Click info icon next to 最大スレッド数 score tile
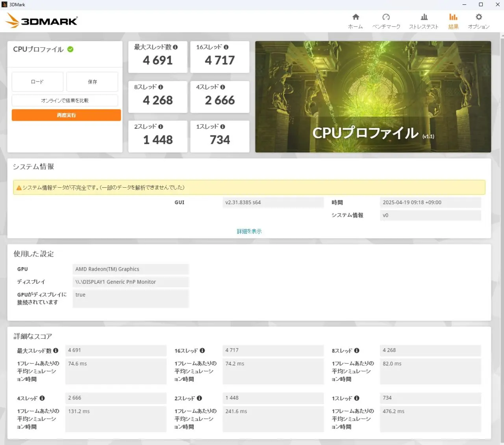The width and height of the screenshot is (504, 445). pos(175,47)
